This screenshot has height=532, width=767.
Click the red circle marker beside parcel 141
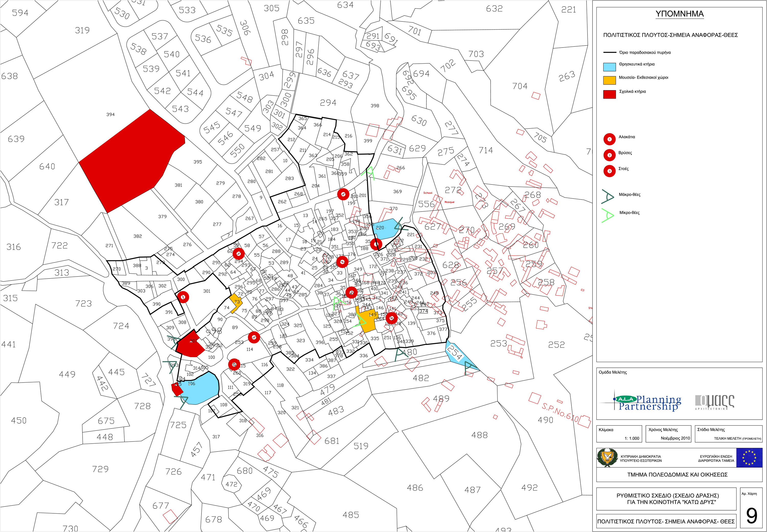[x=392, y=318]
